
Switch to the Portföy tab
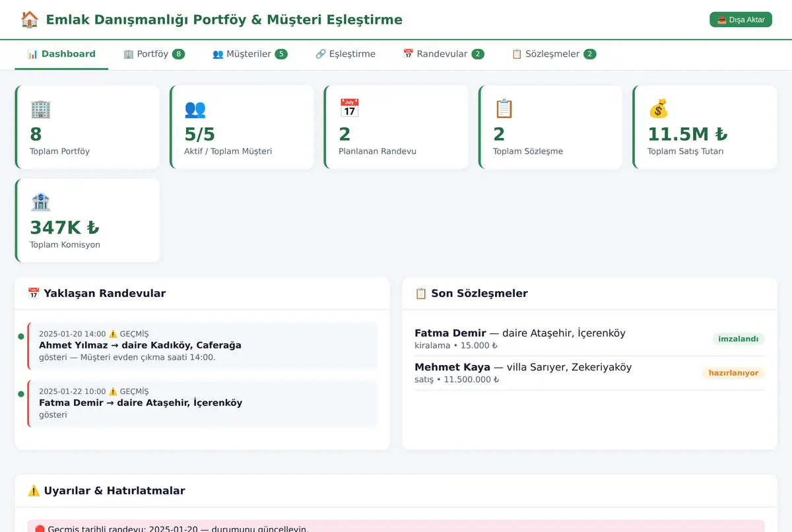[154, 54]
